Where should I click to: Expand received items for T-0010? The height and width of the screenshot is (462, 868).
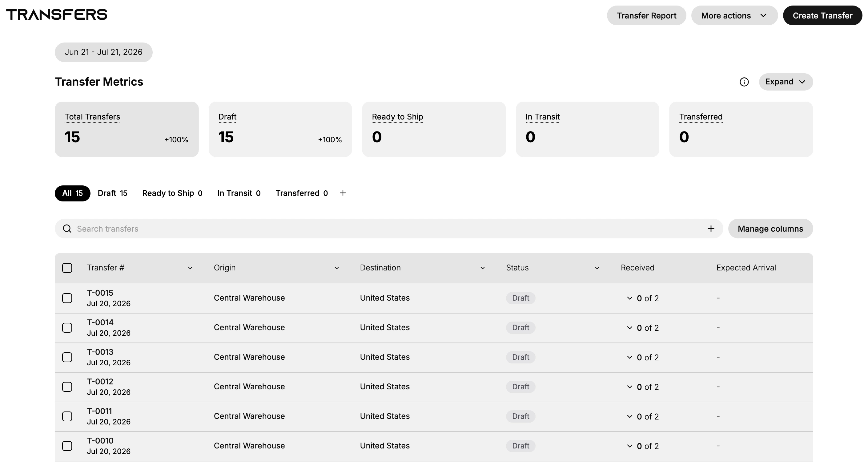pyautogui.click(x=629, y=446)
